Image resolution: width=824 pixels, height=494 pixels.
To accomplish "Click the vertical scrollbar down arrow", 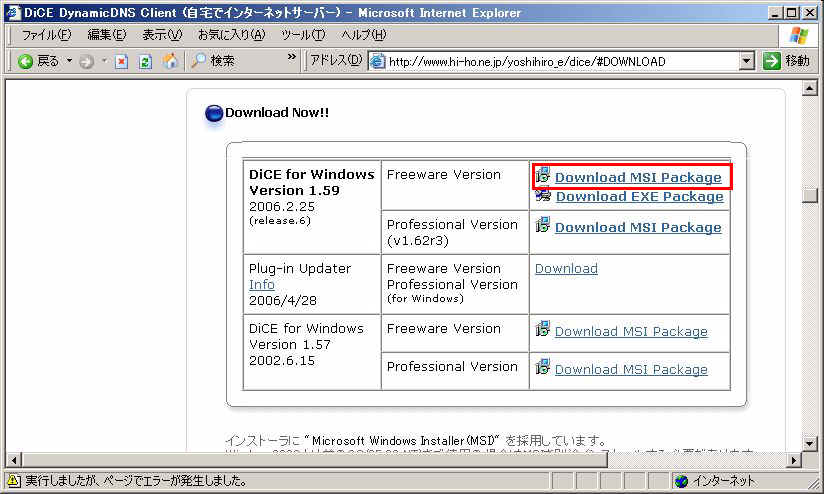I will pyautogui.click(x=810, y=443).
